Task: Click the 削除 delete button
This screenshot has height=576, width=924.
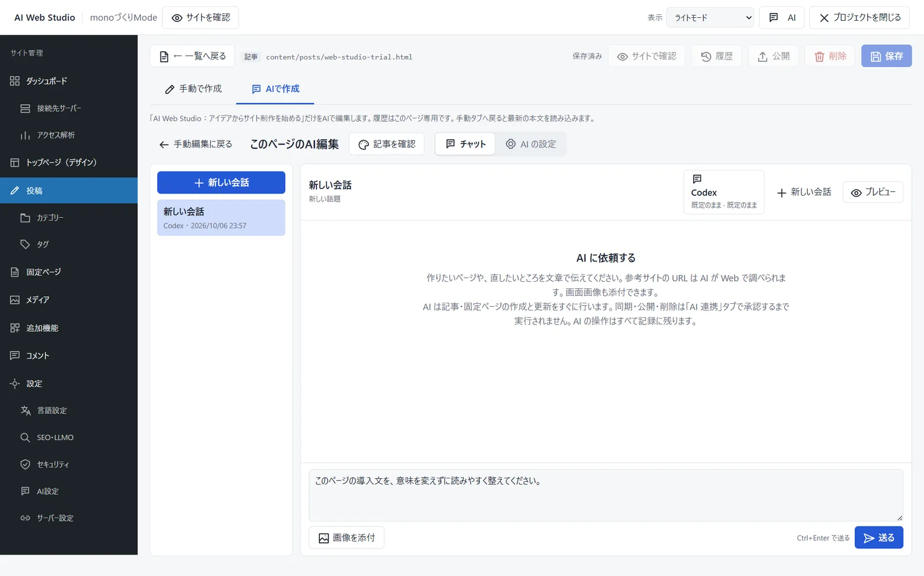Action: click(830, 56)
